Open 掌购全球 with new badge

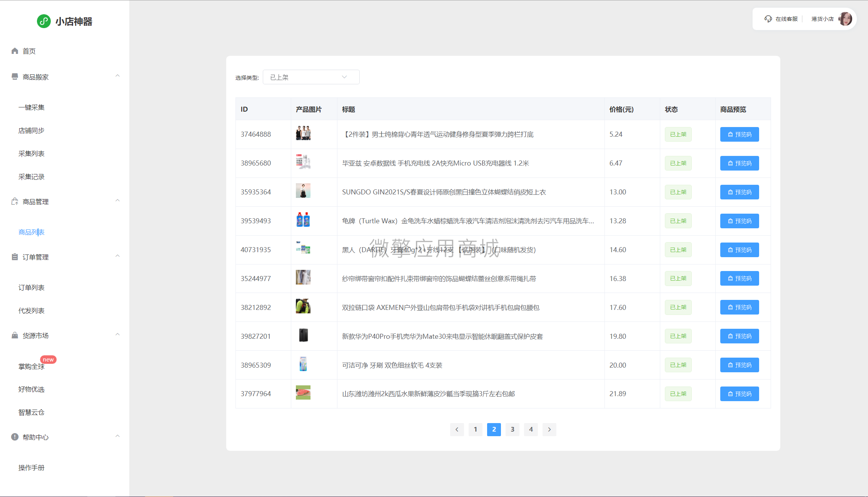click(x=32, y=366)
